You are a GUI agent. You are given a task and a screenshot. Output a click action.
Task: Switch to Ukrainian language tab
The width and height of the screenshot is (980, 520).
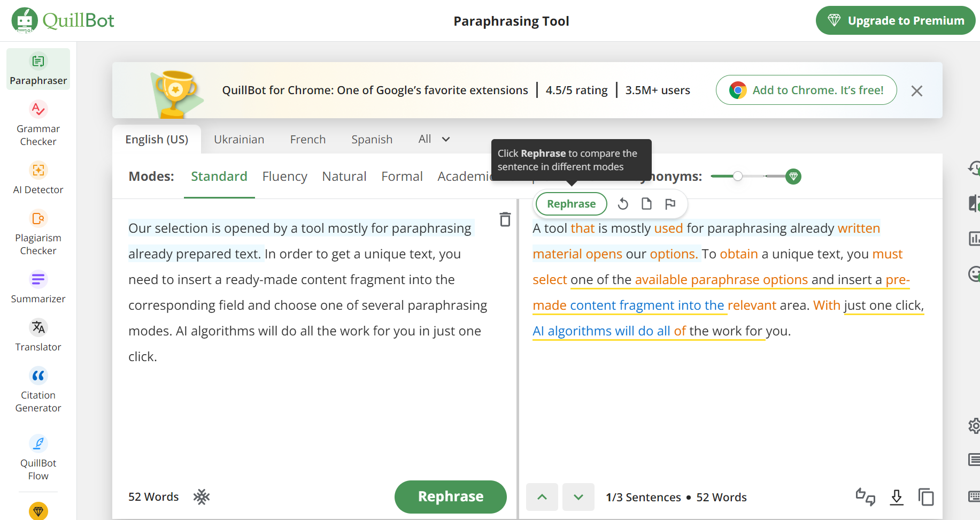(x=239, y=139)
